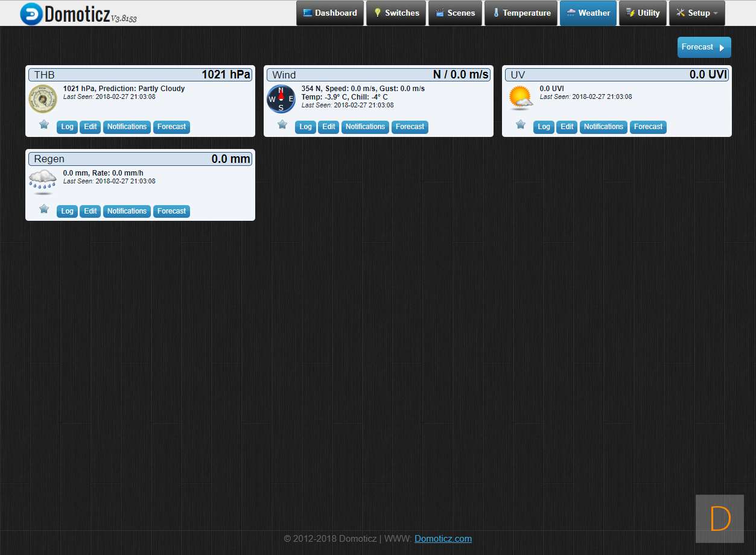This screenshot has width=756, height=555.
Task: Click the rain cloud icon in Regen card
Action: pyautogui.click(x=43, y=182)
